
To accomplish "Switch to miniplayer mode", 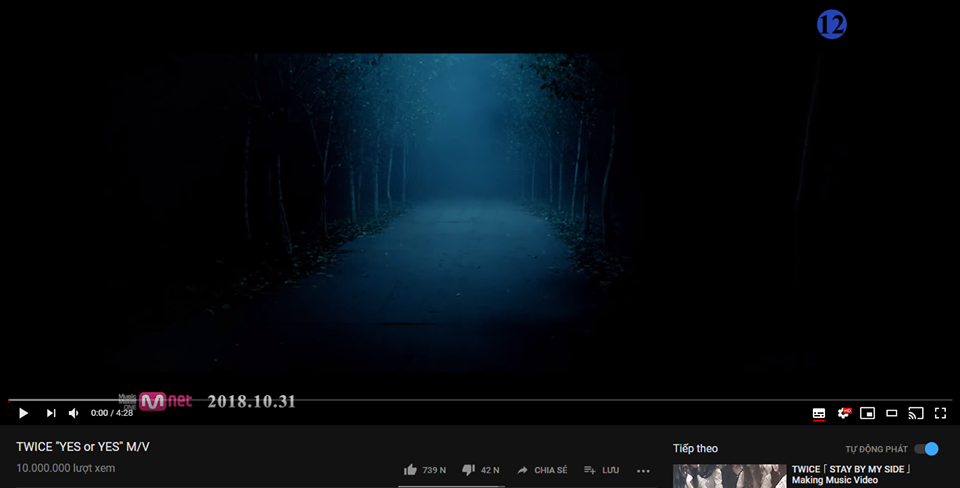I will pos(868,413).
